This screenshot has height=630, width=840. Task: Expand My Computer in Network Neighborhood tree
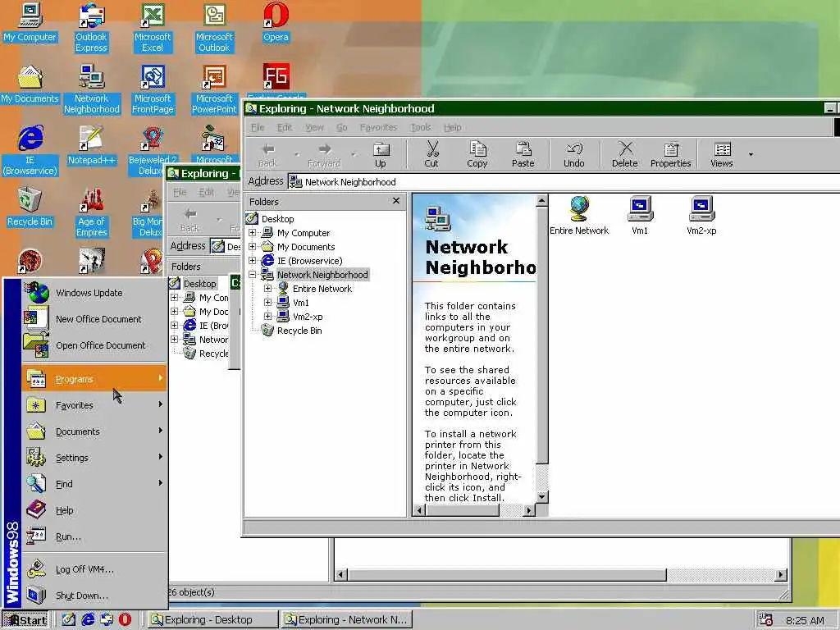253,232
